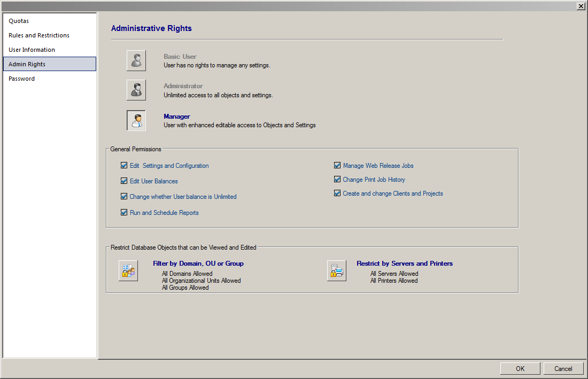This screenshot has height=379, width=588.
Task: Open the Quotas section
Action: (50, 21)
